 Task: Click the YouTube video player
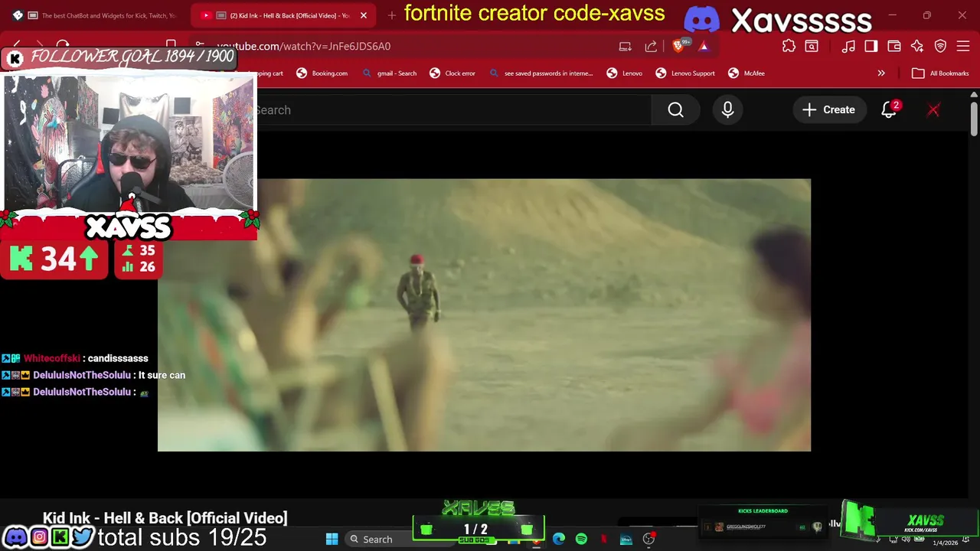point(484,315)
